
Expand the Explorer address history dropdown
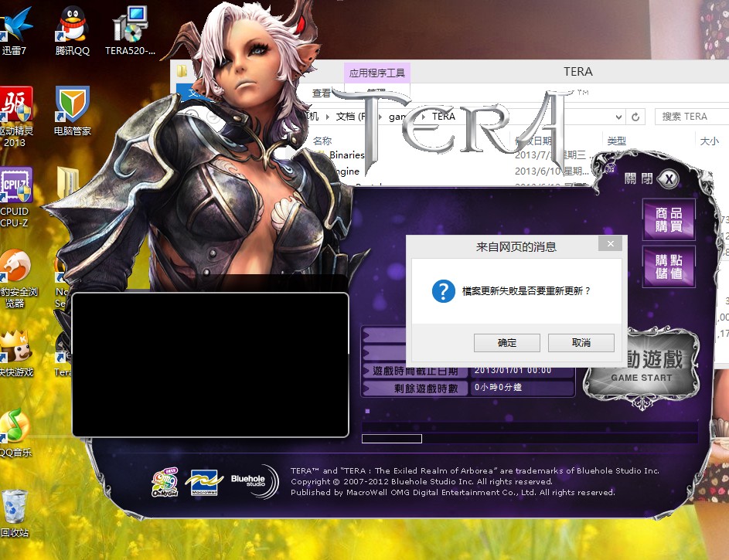coord(618,117)
